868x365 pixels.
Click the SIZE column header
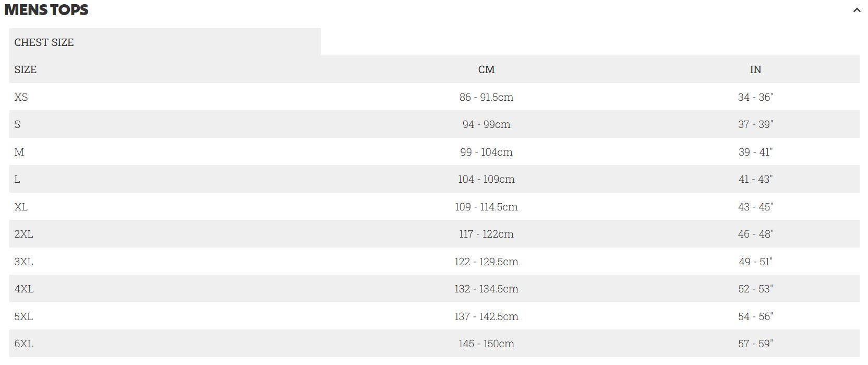26,69
